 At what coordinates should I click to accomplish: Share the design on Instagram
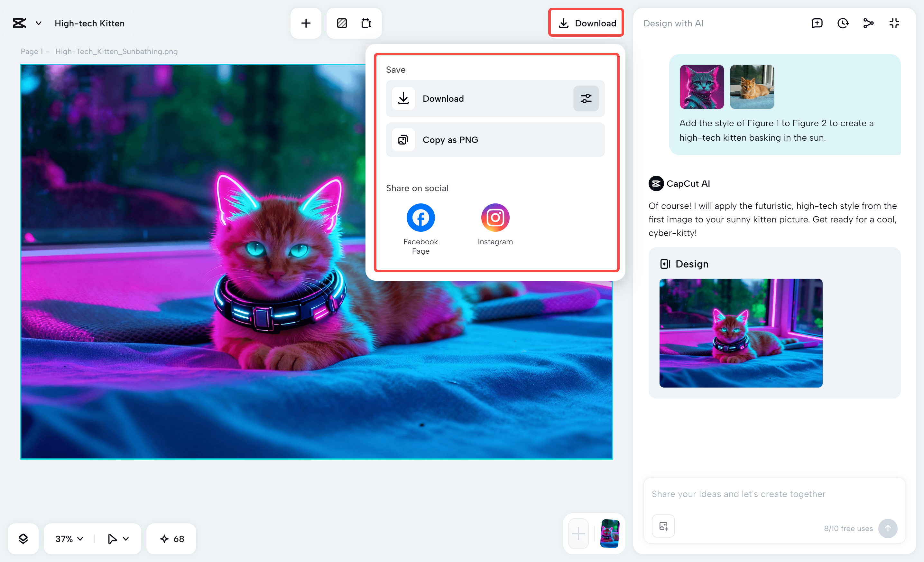point(495,218)
